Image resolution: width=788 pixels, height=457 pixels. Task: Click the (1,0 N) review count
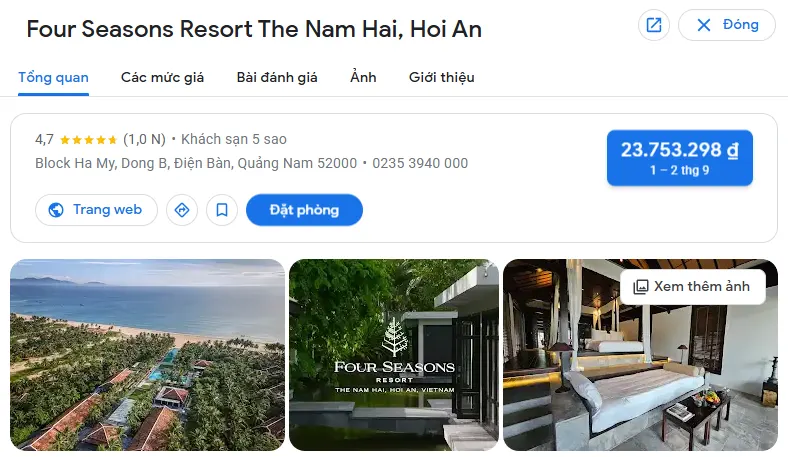point(144,139)
